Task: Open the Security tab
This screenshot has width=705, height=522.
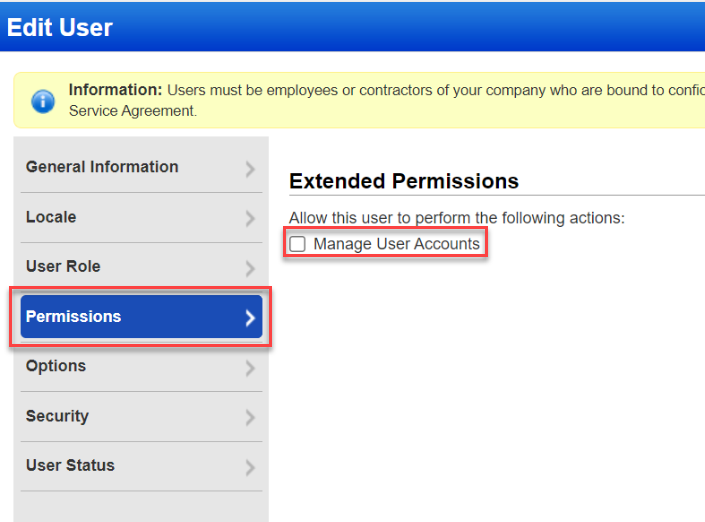Action: (x=57, y=416)
